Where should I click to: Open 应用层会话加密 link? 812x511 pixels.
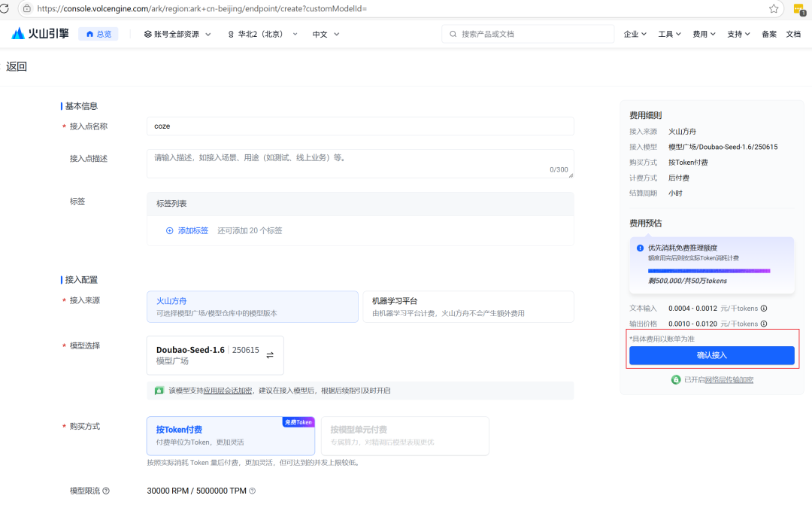(x=227, y=391)
